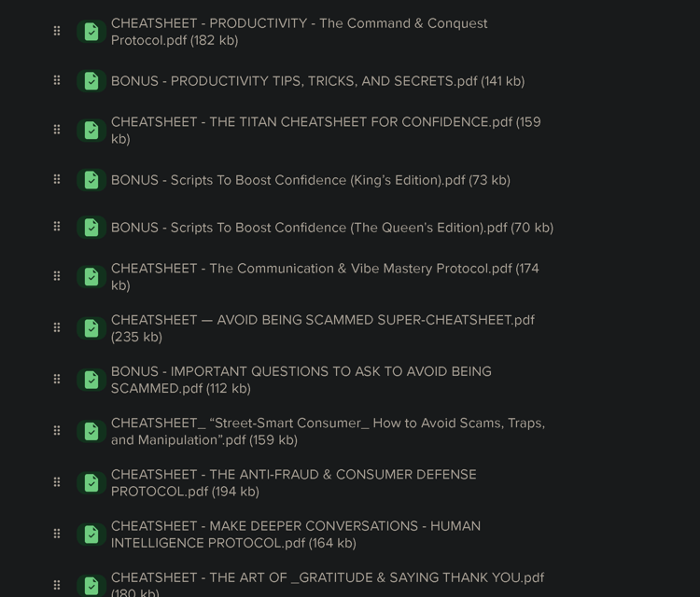Image resolution: width=700 pixels, height=597 pixels.
Task: Click the file icon for King's Edition scripts PDF
Action: tap(91, 180)
